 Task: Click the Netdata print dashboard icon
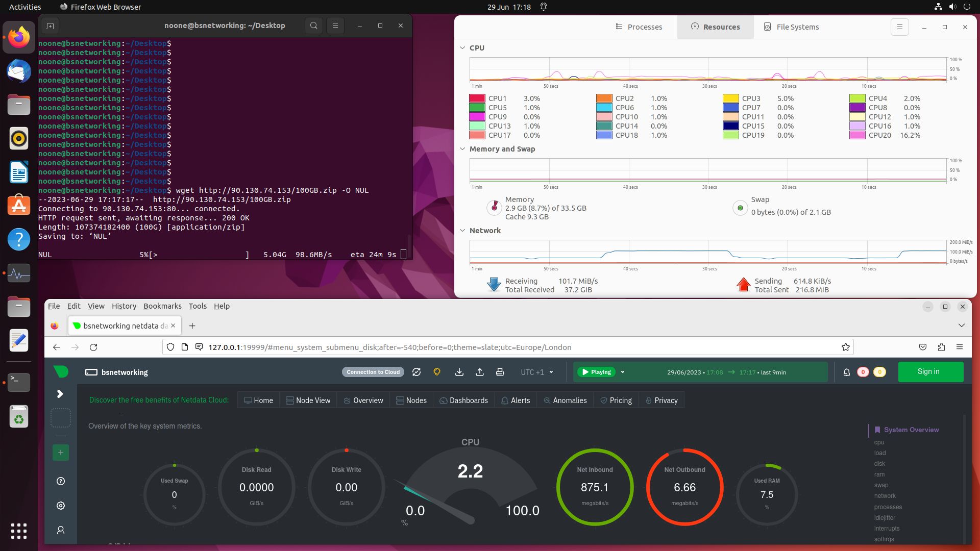tap(500, 372)
